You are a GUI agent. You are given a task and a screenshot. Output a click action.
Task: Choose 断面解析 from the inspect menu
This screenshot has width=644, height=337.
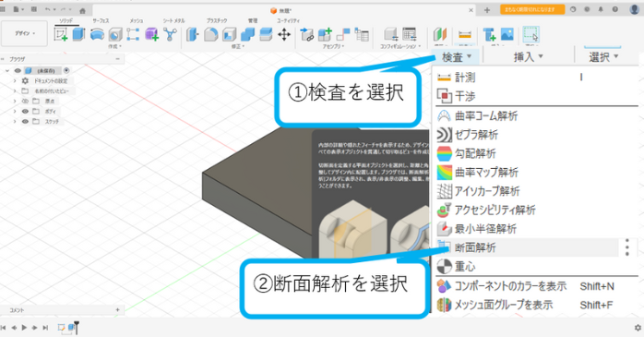527,247
